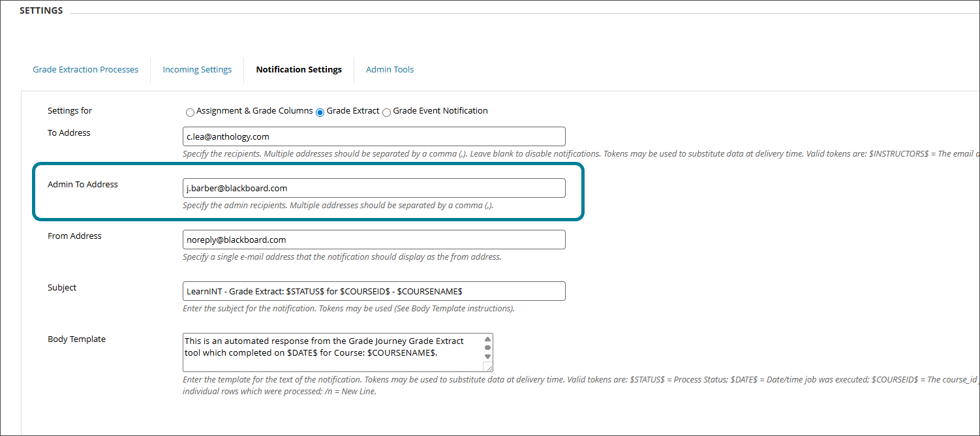Choose the Grade Extract setting
Viewport: 980px width, 436px height.
[320, 112]
